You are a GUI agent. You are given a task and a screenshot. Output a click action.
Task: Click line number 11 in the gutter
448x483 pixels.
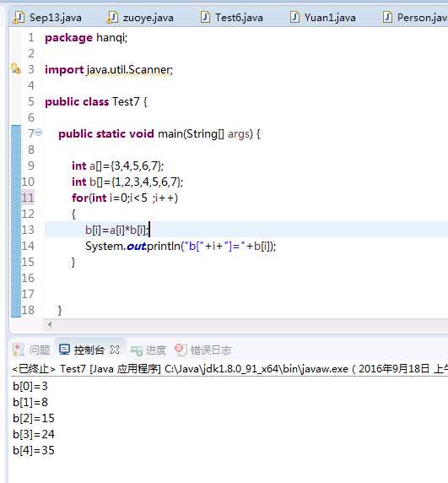(28, 198)
